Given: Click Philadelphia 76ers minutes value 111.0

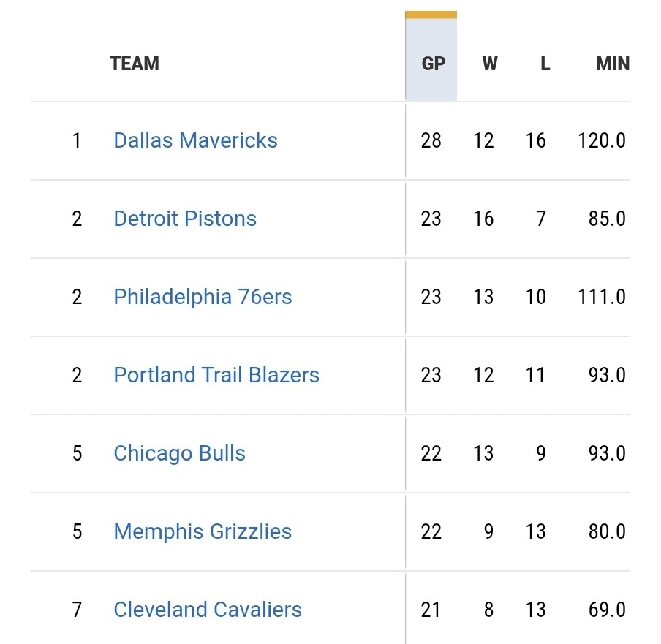Looking at the screenshot, I should click(601, 297).
